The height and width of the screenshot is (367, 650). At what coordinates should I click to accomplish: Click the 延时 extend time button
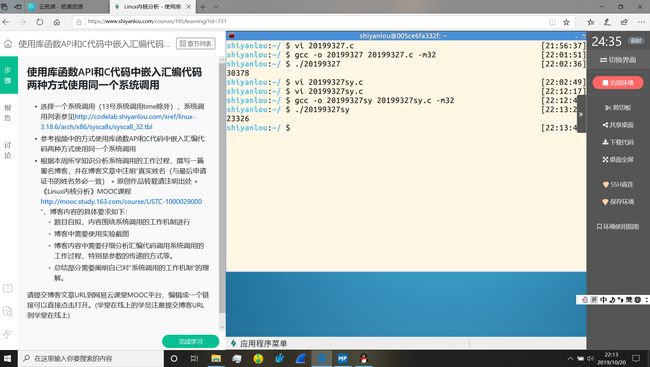pos(636,41)
